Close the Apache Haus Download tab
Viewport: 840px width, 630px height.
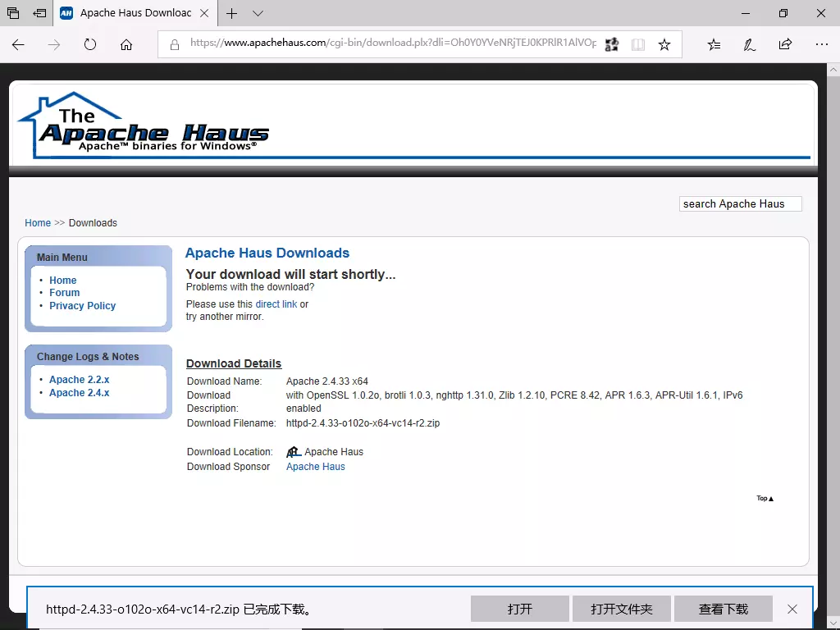pyautogui.click(x=204, y=13)
